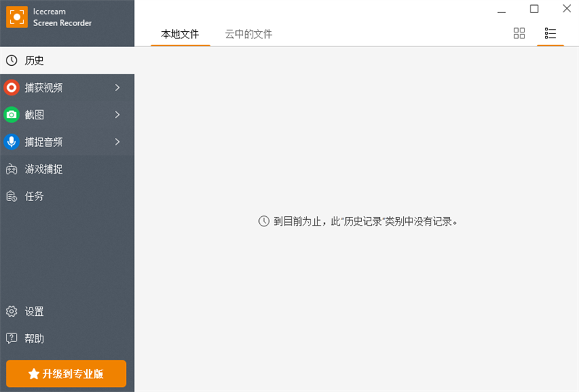Click the blue microphone audio icon
Screen dimensions: 579x392
pos(12,142)
